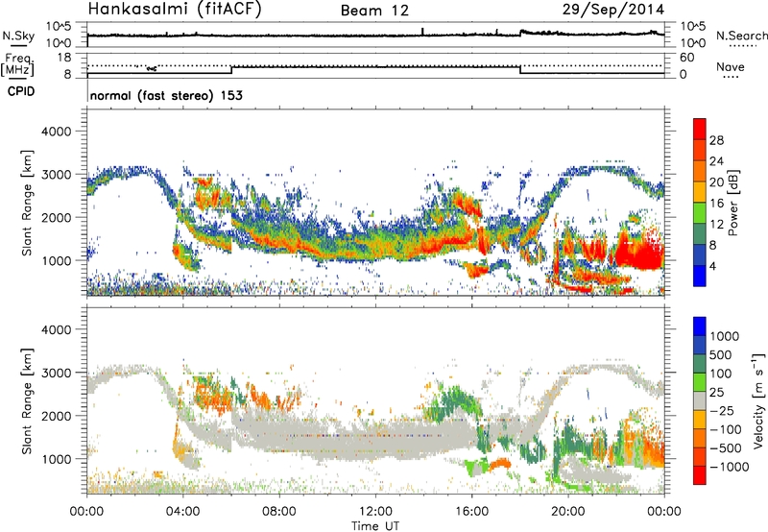Viewport: 768px width, 532px height.
Task: Click the N.Search legend label
Action: pos(741,36)
